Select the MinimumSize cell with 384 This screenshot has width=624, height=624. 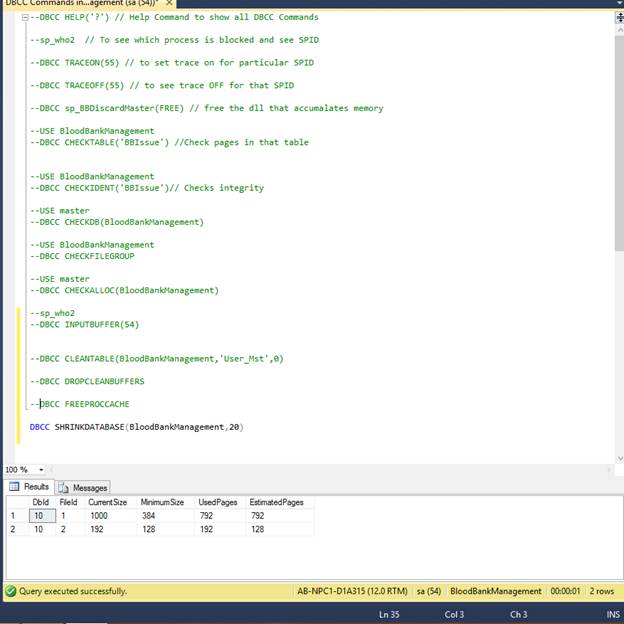tap(166, 515)
